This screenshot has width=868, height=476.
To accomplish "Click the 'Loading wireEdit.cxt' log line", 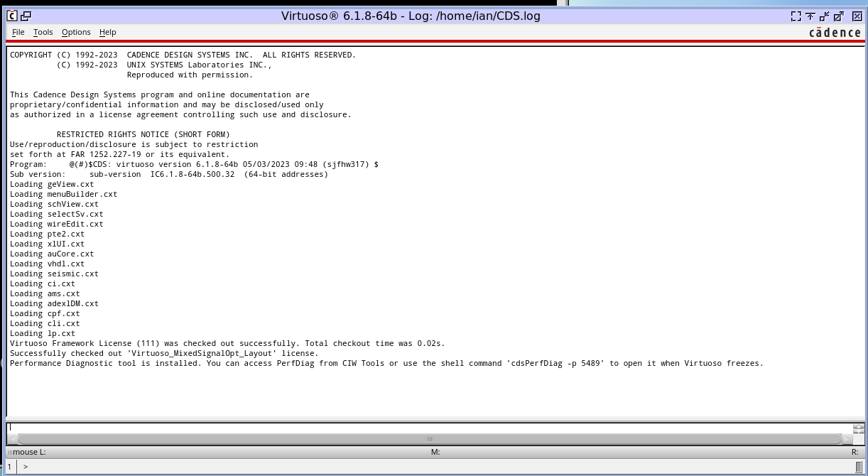I will coord(57,224).
